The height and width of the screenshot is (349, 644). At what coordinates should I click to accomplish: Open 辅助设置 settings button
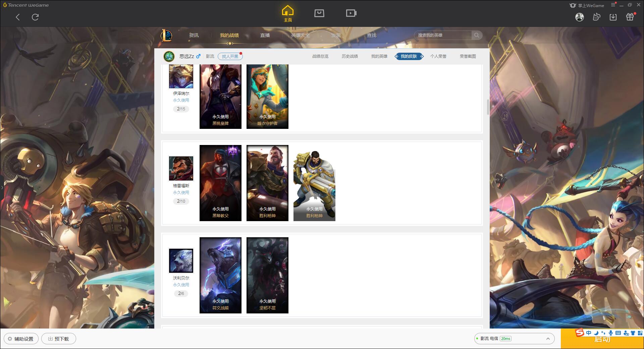coord(21,339)
